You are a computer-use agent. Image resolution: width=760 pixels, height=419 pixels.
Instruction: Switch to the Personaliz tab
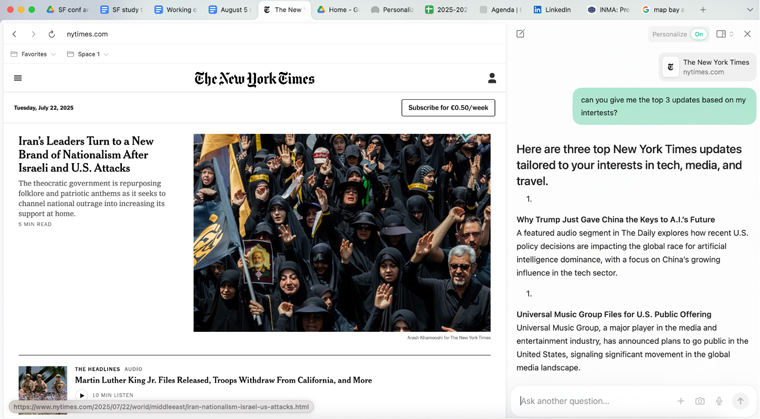click(x=393, y=10)
